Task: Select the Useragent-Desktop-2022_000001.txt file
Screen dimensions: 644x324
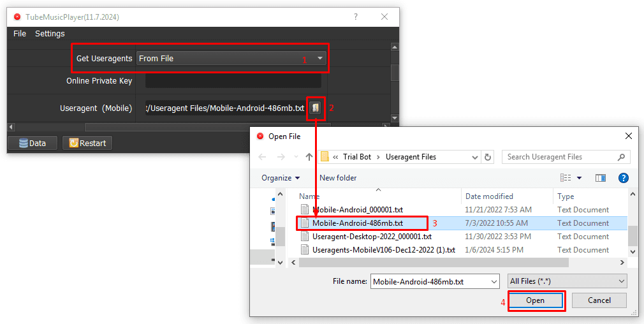Action: tap(372, 237)
